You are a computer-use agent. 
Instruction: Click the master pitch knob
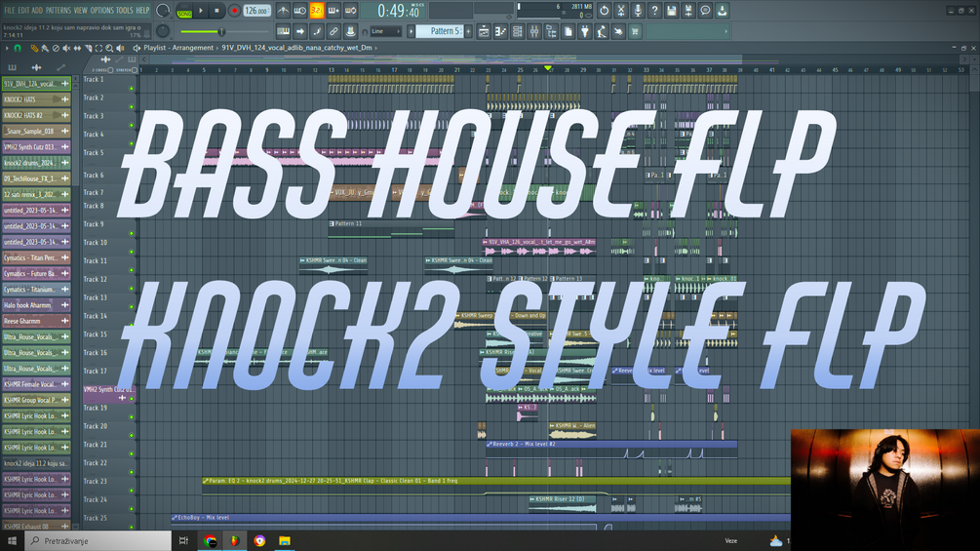tap(163, 30)
